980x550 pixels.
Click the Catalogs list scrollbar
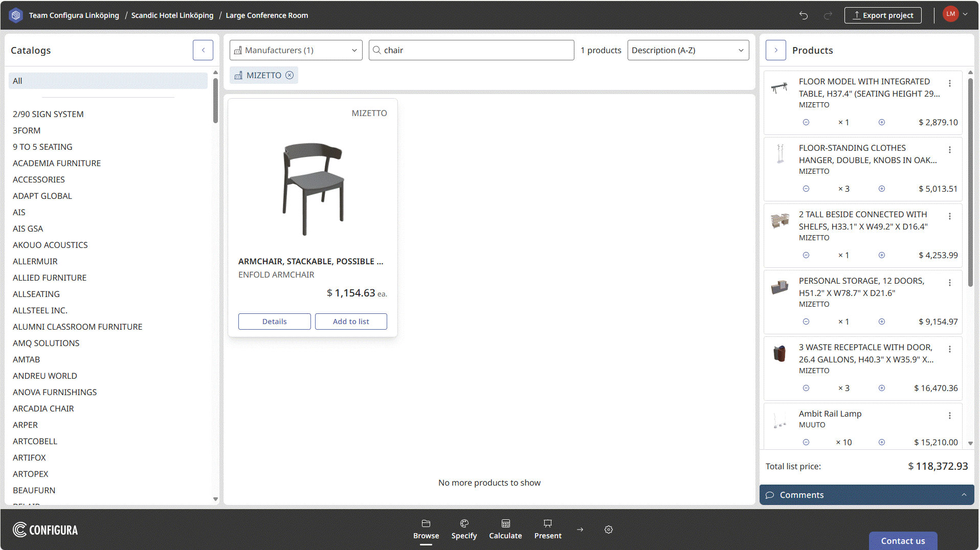pyautogui.click(x=215, y=101)
